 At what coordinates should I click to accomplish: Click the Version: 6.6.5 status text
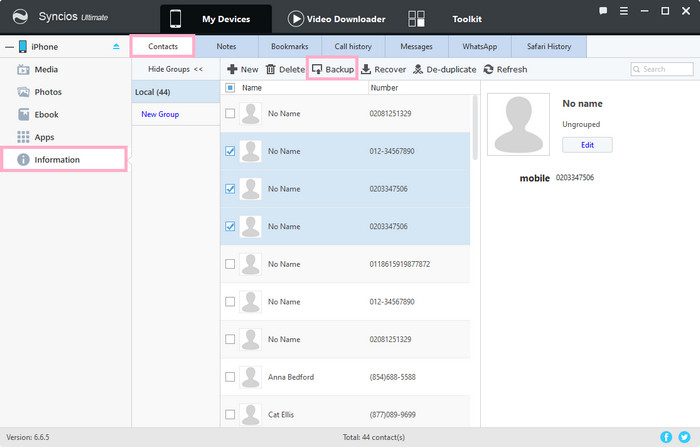(x=28, y=437)
